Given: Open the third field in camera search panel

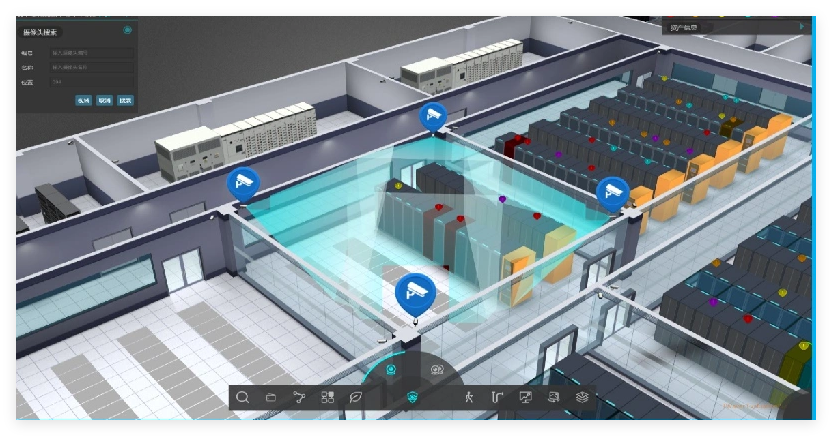Looking at the screenshot, I should coord(91,81).
